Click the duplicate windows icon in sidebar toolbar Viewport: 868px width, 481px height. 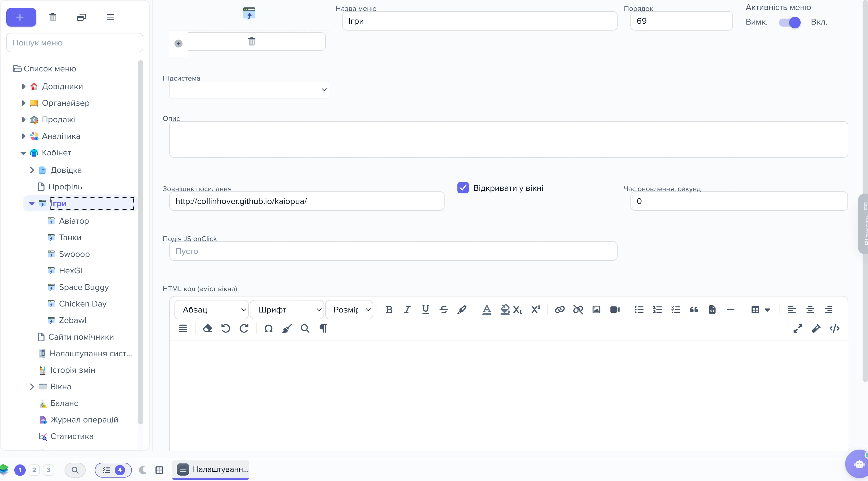pos(82,17)
